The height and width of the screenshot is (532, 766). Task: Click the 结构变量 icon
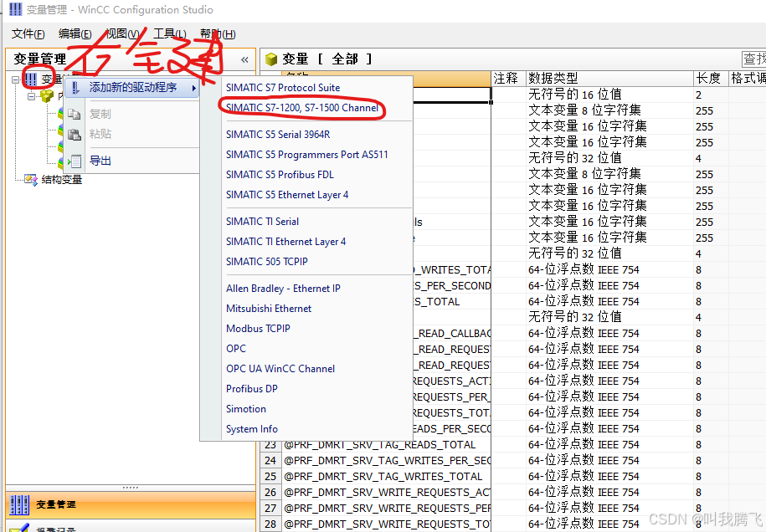tap(31, 180)
